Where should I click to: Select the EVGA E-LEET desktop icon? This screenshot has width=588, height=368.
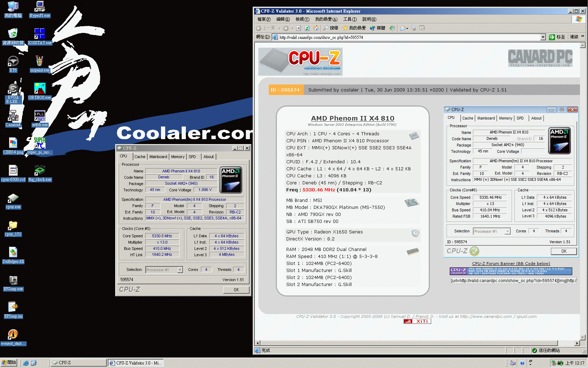click(x=13, y=93)
